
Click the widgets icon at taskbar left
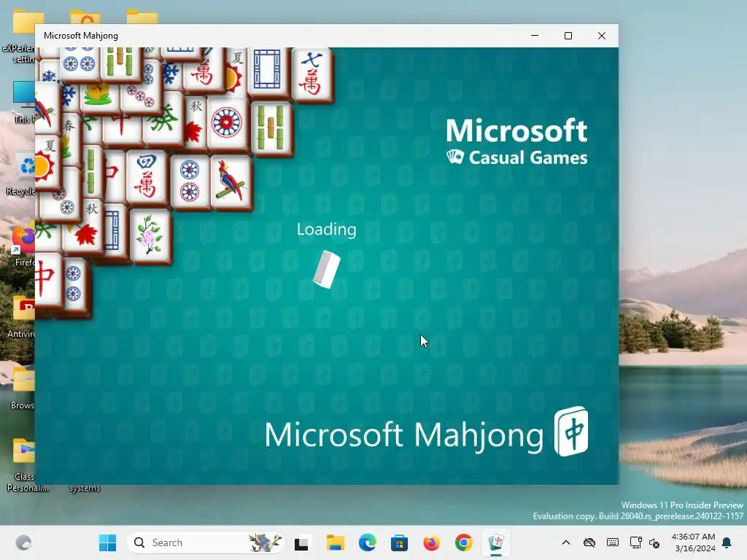tap(23, 542)
